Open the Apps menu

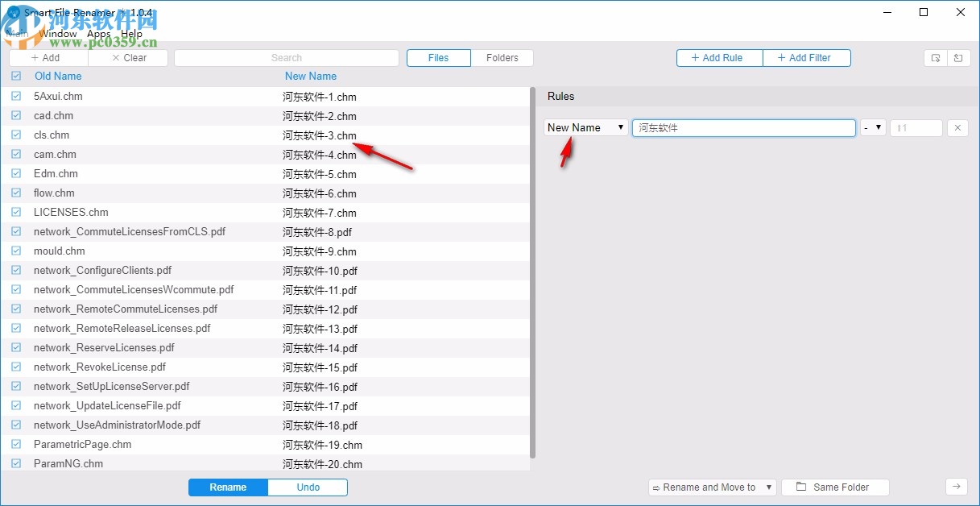(x=98, y=33)
